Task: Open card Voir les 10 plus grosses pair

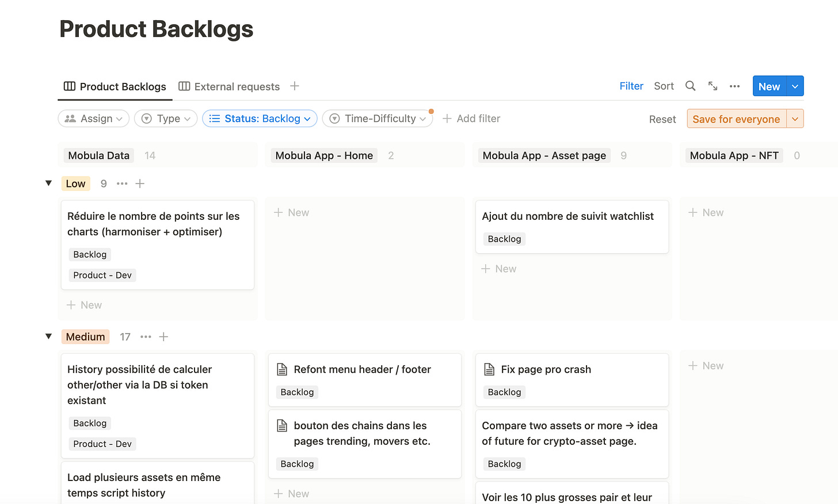Action: [x=572, y=493]
